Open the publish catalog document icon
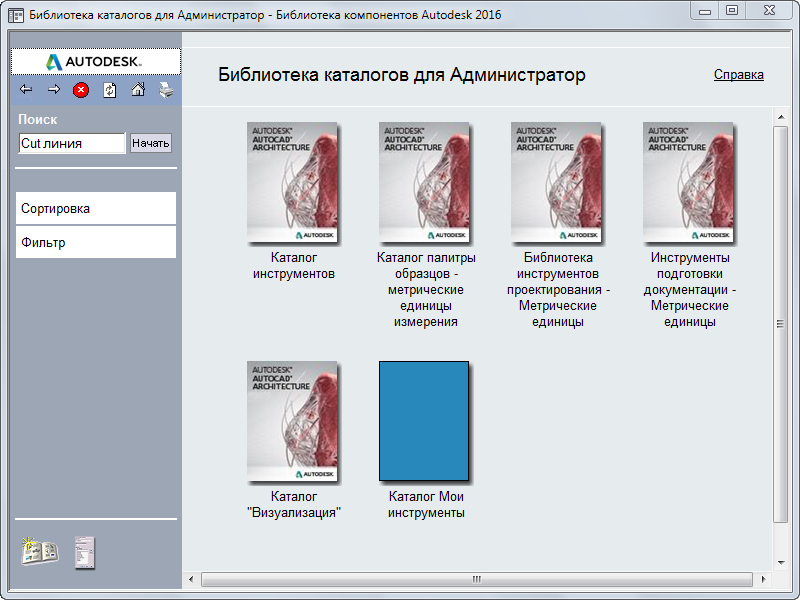Screen dimensions: 800x600 pyautogui.click(x=85, y=553)
